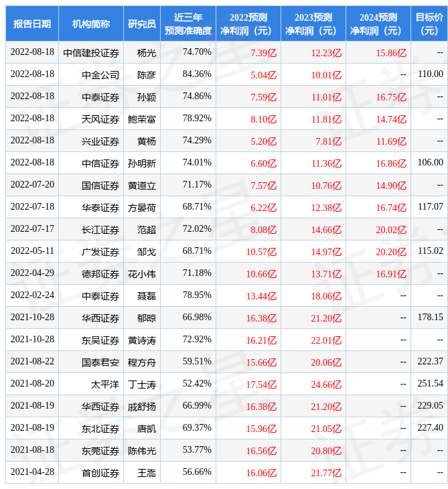Click the 机构简称 column header
Screen dimensions: 448x489
91,23
